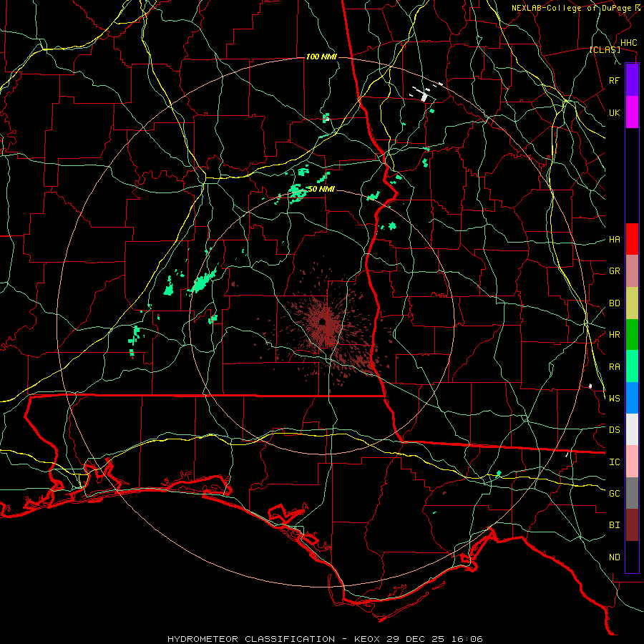Click the WS legend label
The width and height of the screenshot is (644, 644).
click(614, 398)
